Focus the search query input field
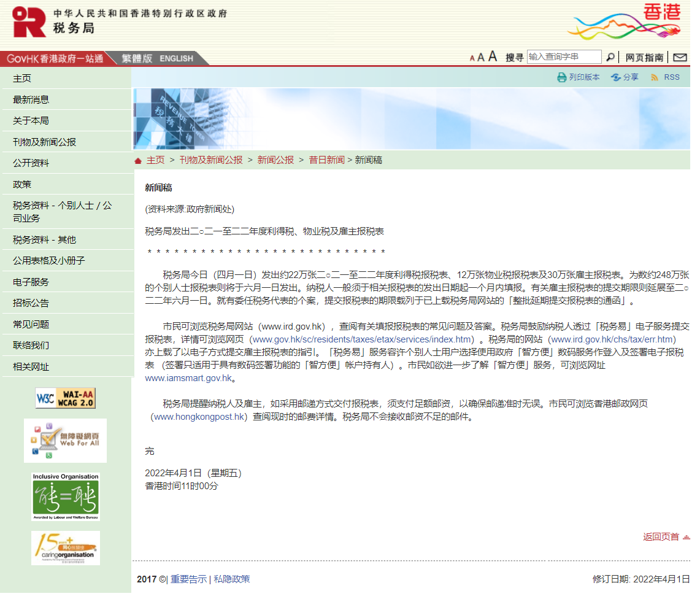 [564, 56]
